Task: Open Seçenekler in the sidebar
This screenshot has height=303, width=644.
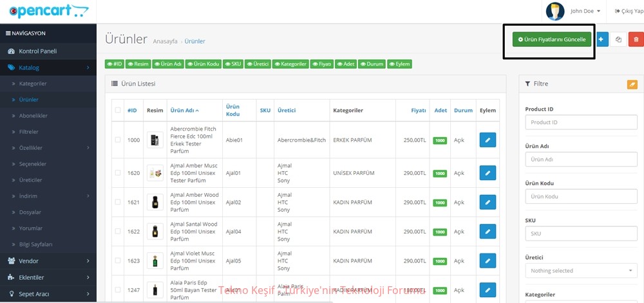Action: point(32,164)
